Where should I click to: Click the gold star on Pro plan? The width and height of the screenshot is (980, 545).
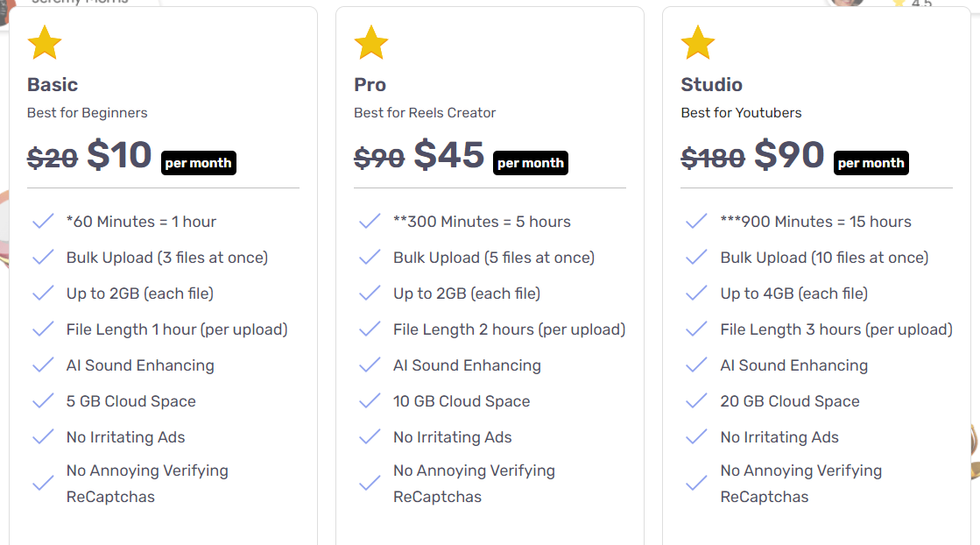pos(371,43)
